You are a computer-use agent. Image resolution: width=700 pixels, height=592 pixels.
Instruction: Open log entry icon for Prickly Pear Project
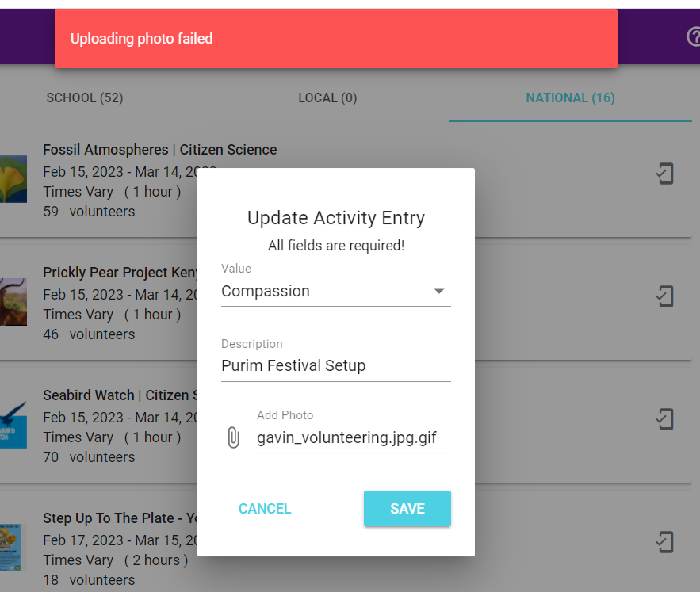click(x=665, y=296)
